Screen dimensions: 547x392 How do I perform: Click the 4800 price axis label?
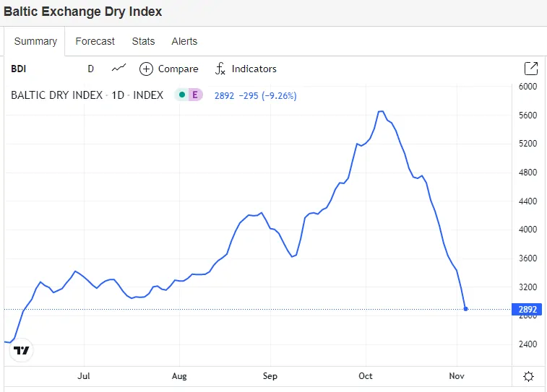[x=527, y=173]
